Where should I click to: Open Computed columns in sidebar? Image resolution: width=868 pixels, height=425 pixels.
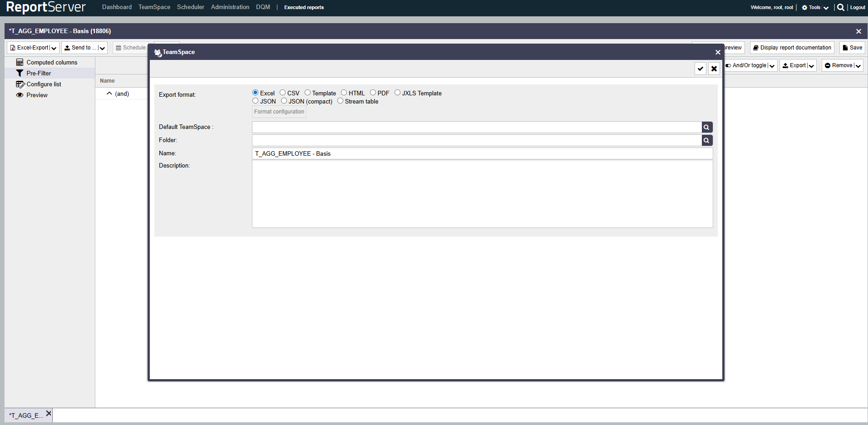(x=51, y=62)
